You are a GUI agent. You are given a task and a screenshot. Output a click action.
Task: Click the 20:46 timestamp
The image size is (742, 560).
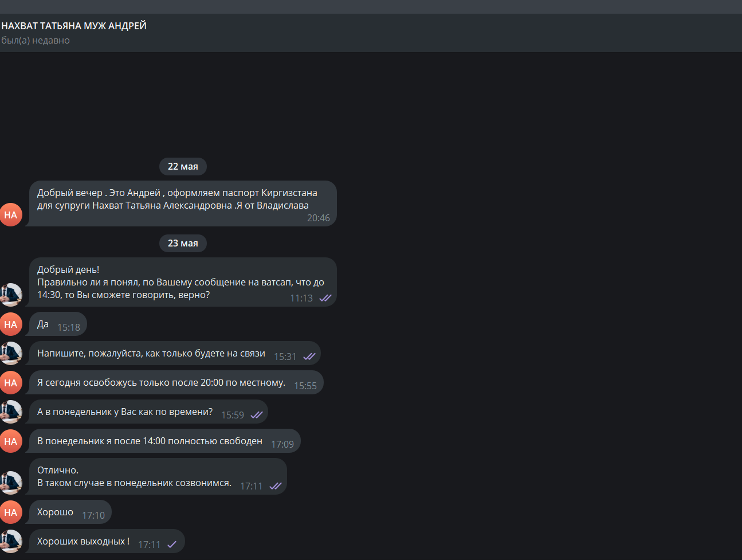click(319, 218)
